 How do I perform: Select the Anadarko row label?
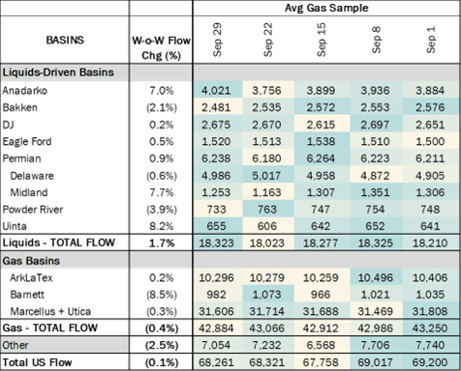point(25,91)
